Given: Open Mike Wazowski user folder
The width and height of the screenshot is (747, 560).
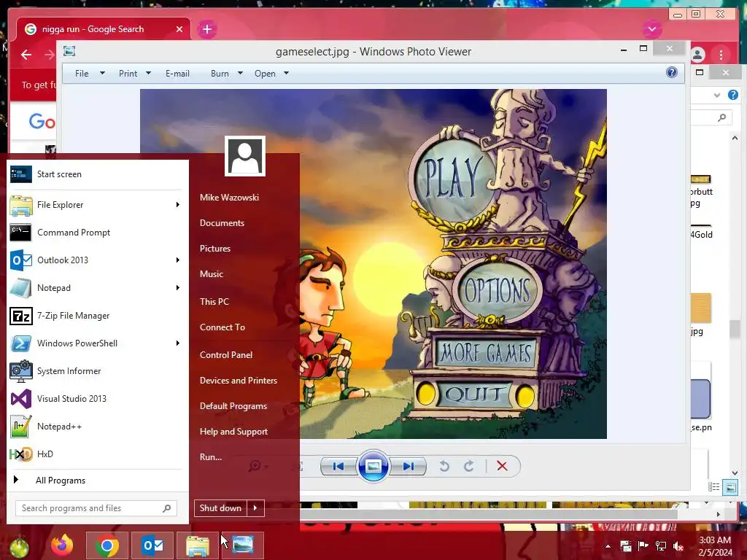Looking at the screenshot, I should coord(230,197).
